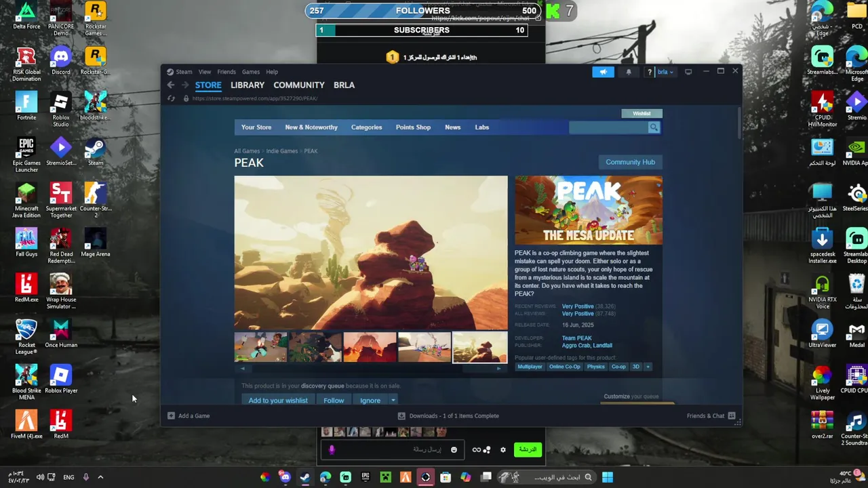Viewport: 868px width, 488px height.
Task: Open the Delta Force desktop icon
Action: [x=26, y=16]
